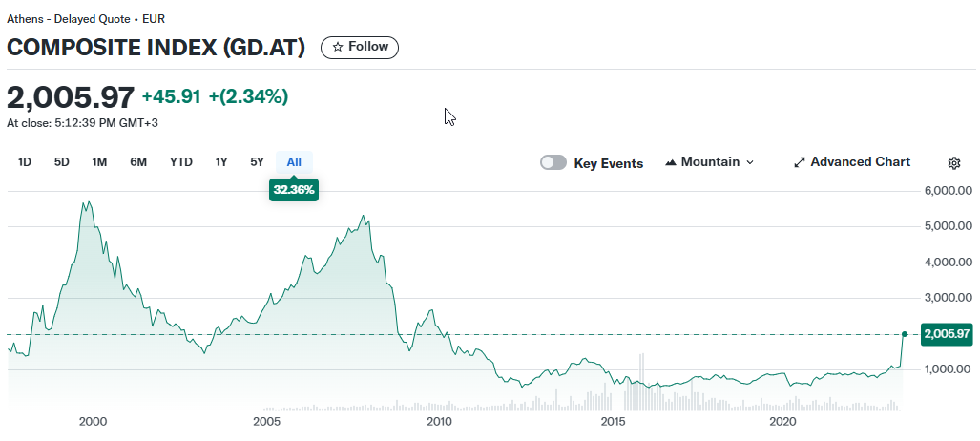Screen dimensions: 980x441
Task: Click the 5,000.00 y-axis label
Action: 948,226
